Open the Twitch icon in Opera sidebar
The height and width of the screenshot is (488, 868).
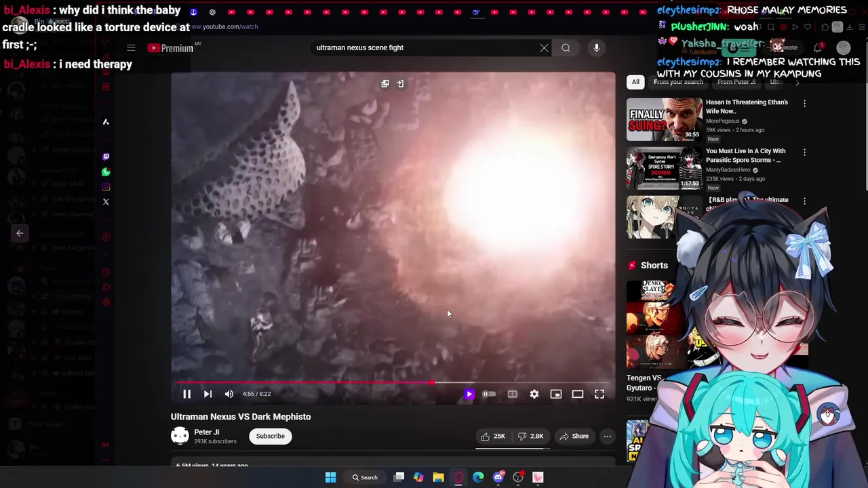click(x=106, y=157)
